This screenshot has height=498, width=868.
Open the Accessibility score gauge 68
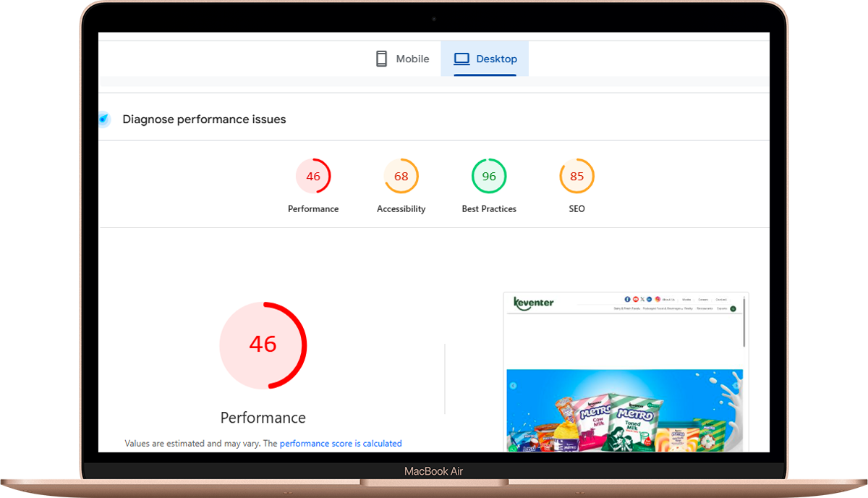pos(401,176)
